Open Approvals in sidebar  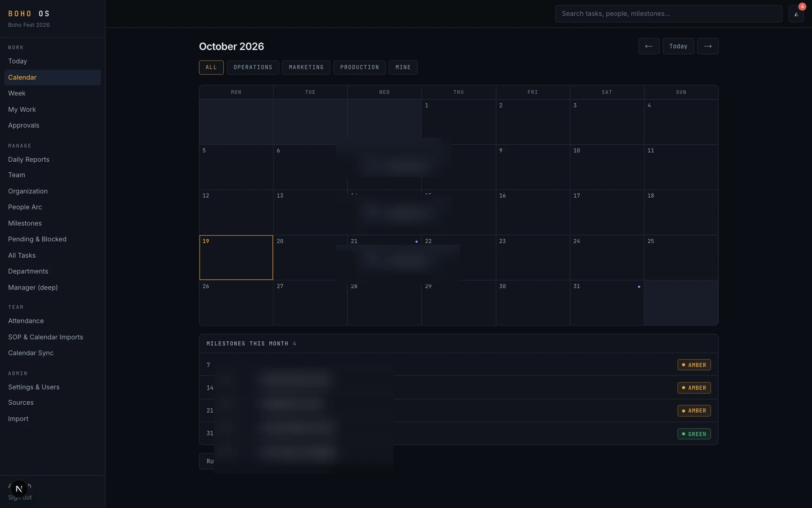point(52,125)
